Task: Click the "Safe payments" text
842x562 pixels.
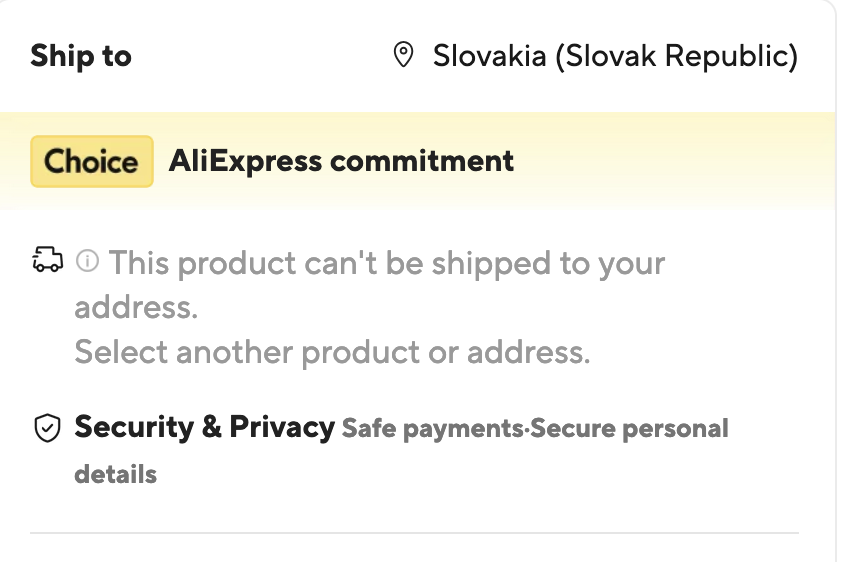Action: coord(433,429)
